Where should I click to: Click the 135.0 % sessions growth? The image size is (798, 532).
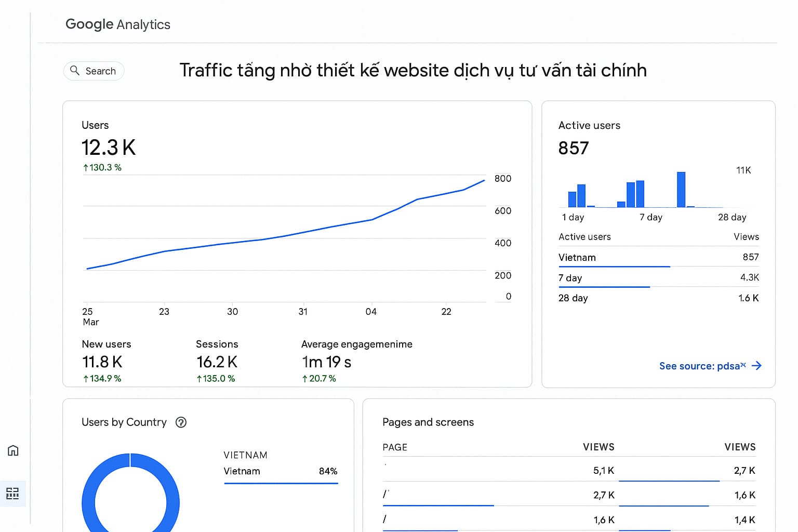216,378
